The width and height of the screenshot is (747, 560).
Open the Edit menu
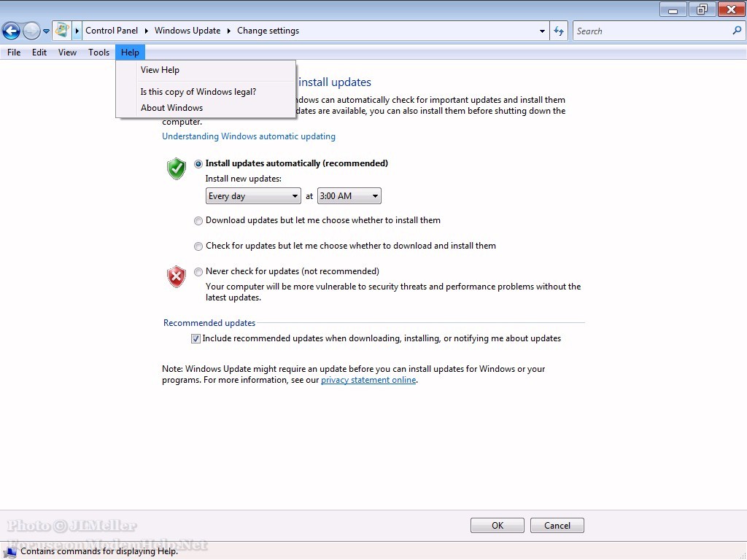[x=39, y=52]
